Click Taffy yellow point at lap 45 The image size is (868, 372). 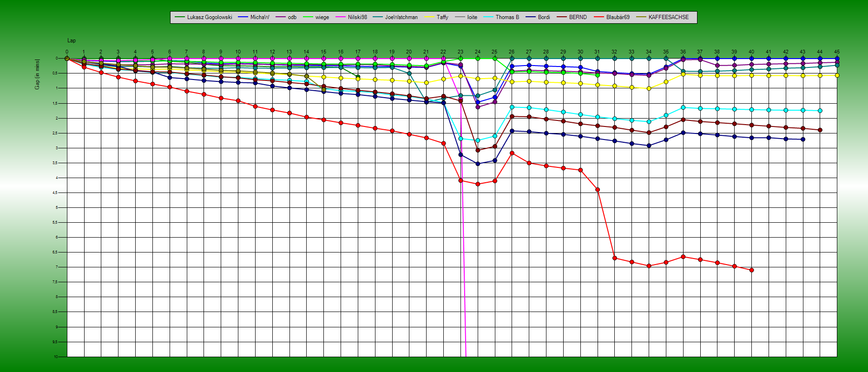coord(837,75)
